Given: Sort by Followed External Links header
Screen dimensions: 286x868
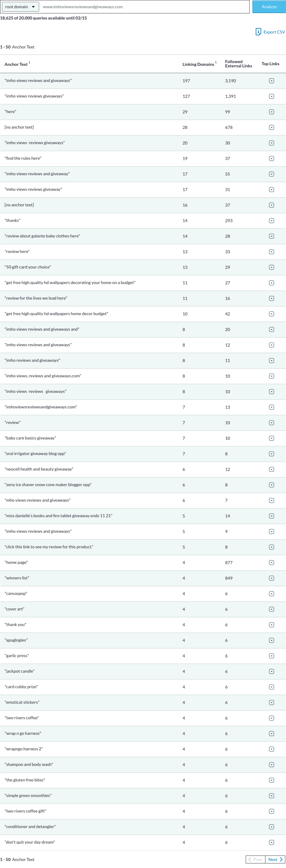Looking at the screenshot, I should [238, 64].
